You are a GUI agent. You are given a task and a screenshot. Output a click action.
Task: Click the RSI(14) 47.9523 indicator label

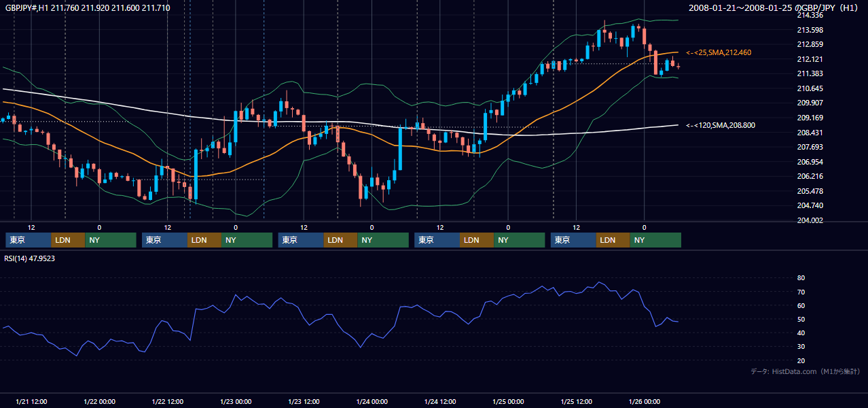[30, 258]
